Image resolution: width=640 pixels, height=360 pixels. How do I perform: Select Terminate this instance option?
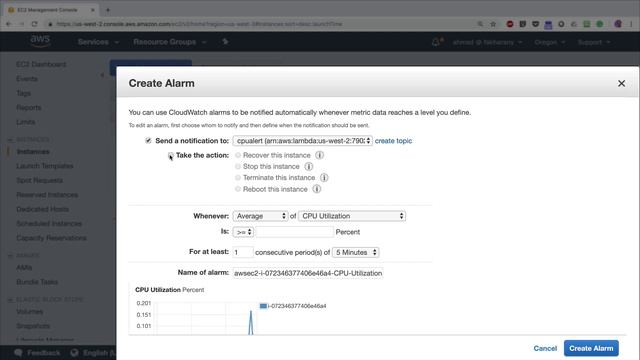[238, 178]
